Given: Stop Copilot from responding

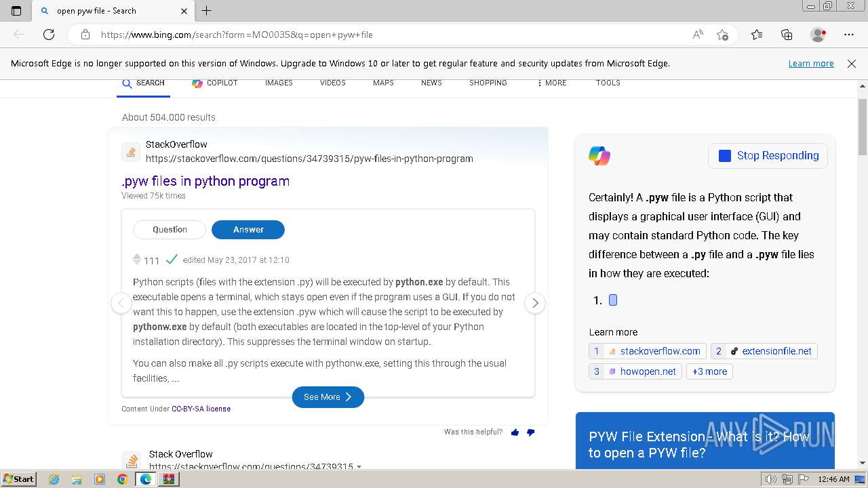Looking at the screenshot, I should pyautogui.click(x=768, y=156).
